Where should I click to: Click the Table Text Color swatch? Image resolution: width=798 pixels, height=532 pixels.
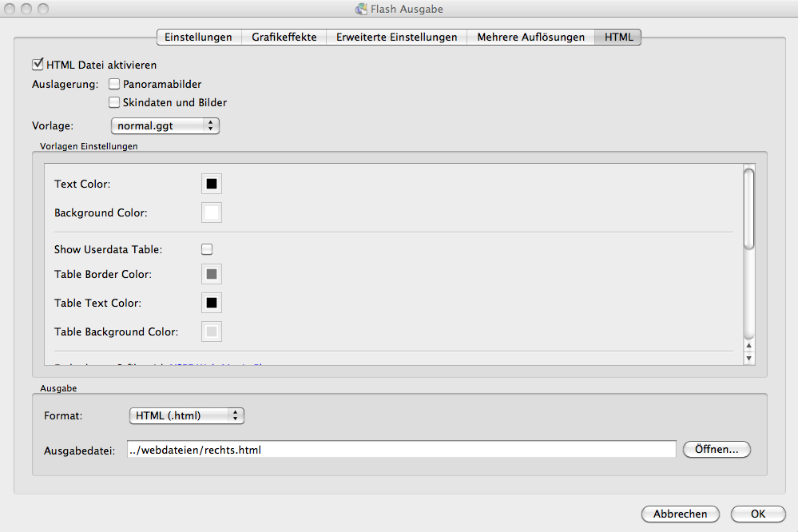click(212, 304)
